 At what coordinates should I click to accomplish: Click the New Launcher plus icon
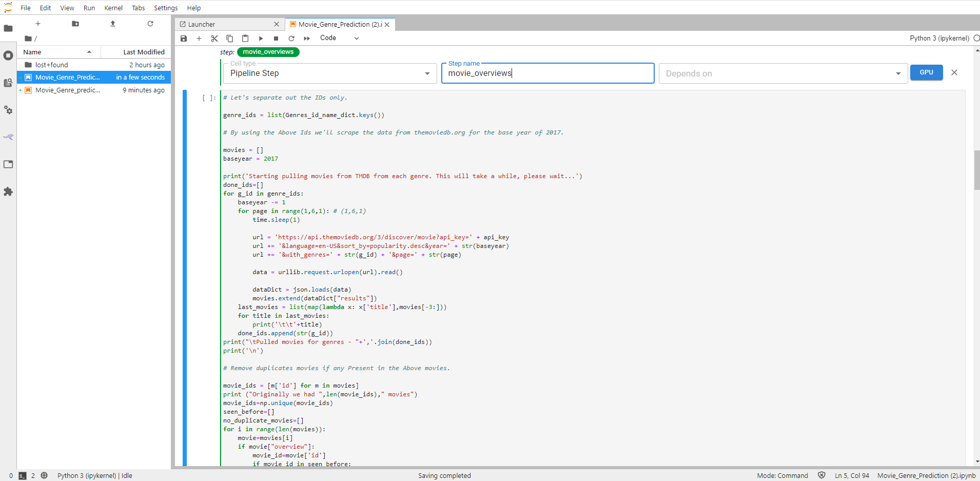point(38,24)
